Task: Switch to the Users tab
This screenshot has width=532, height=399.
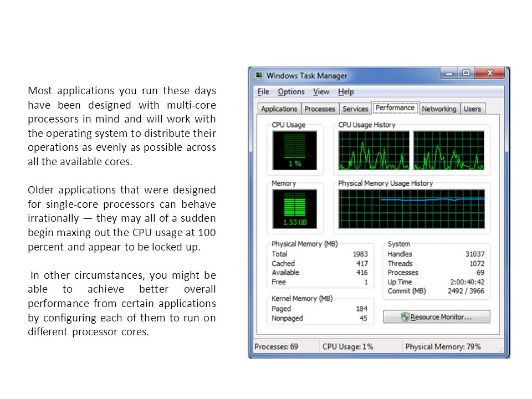Action: [x=472, y=109]
